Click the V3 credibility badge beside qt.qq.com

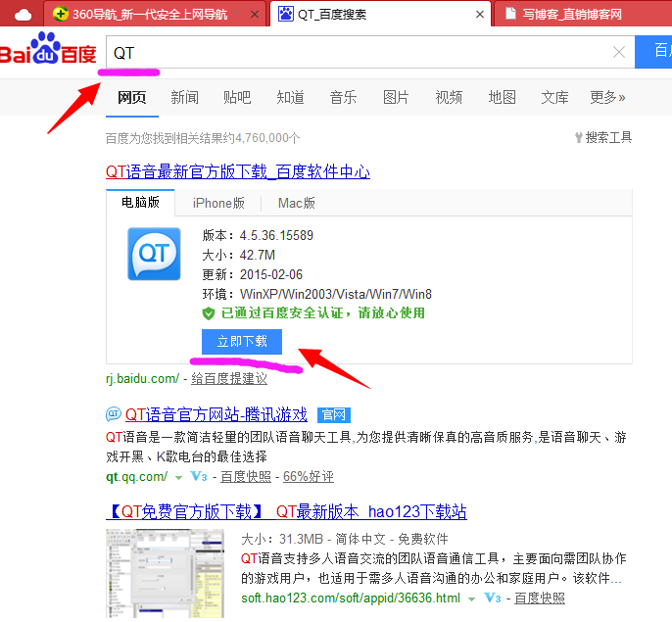tap(199, 477)
